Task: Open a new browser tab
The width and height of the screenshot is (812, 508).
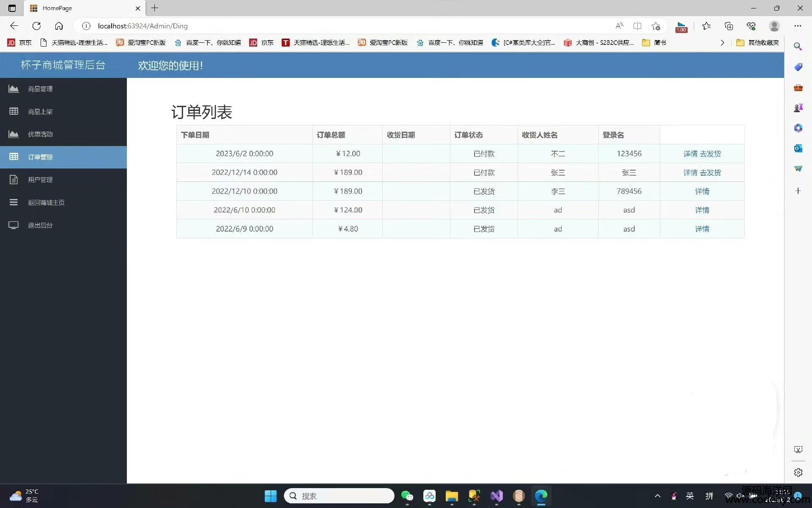Action: tap(155, 8)
